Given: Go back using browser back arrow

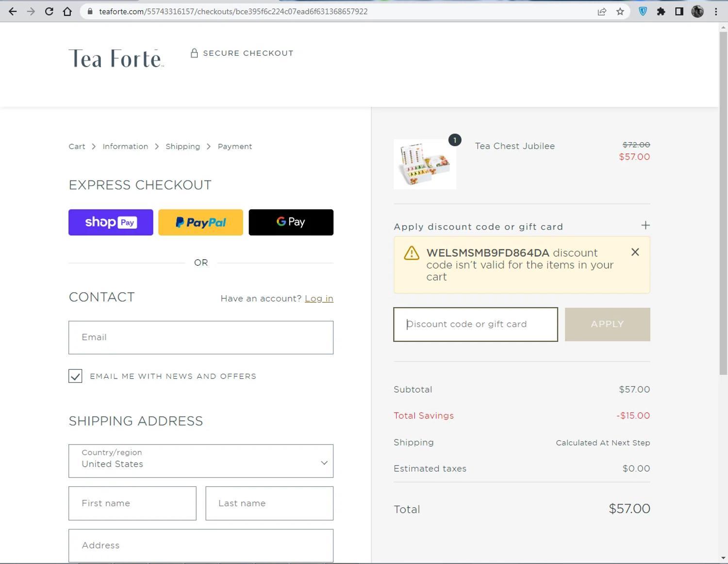Looking at the screenshot, I should click(13, 12).
